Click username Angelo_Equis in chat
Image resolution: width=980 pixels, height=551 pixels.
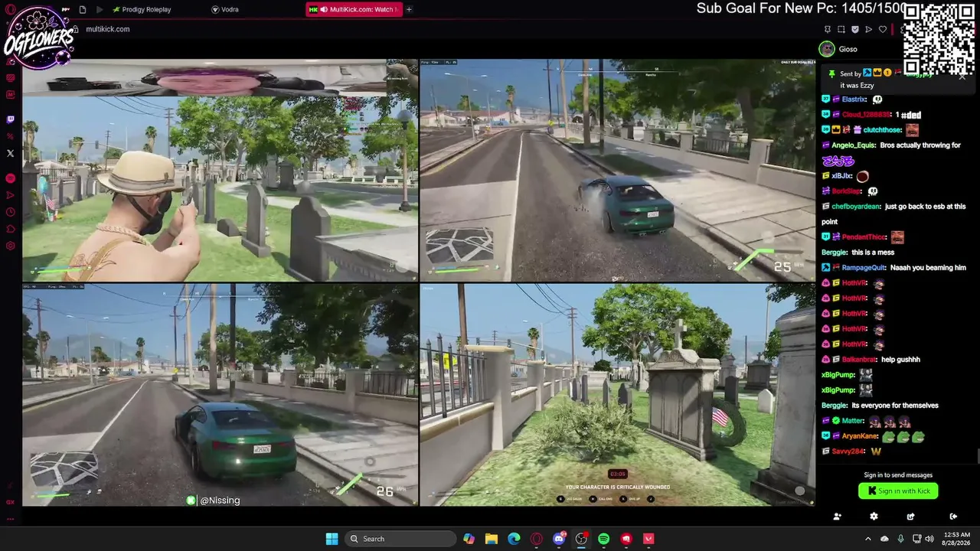pyautogui.click(x=853, y=145)
